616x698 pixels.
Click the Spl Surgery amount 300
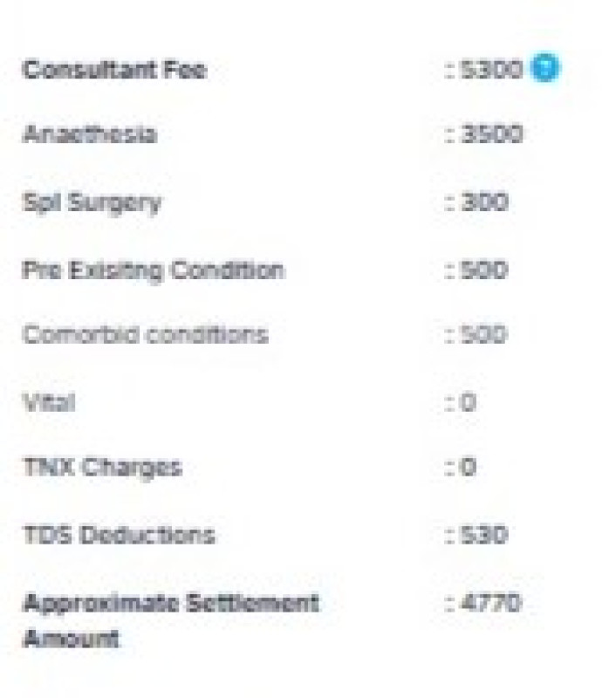483,202
